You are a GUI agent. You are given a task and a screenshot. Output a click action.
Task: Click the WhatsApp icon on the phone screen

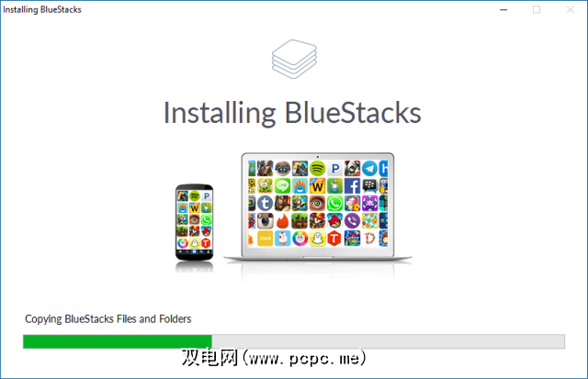click(206, 219)
